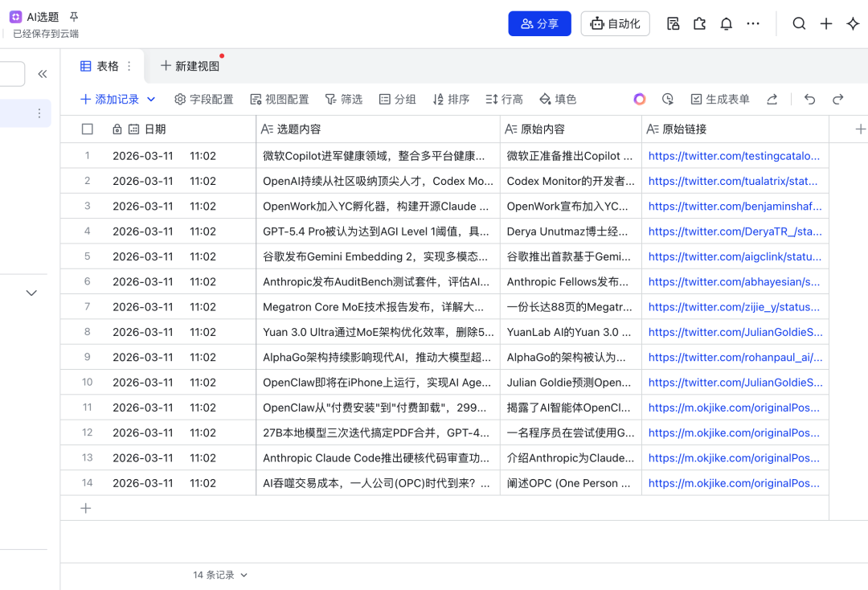Open the version history clock icon
This screenshot has width=868, height=590.
tap(668, 99)
